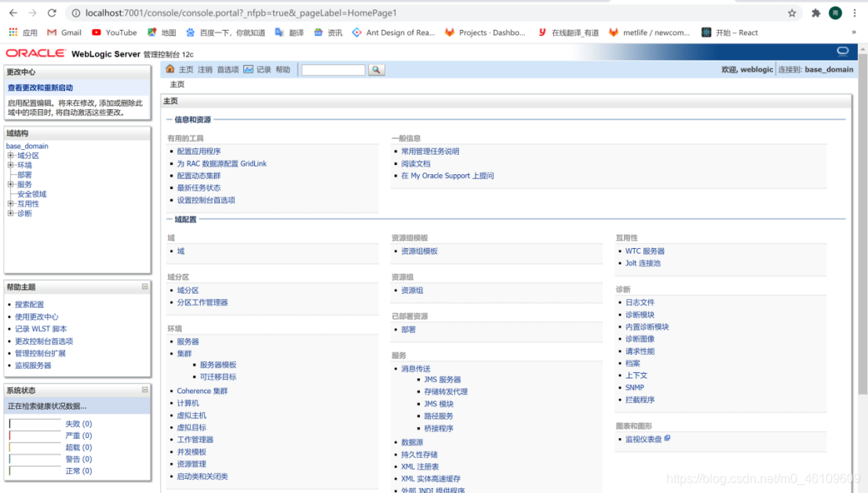Select 部署 in the domain tree
Image resolution: width=868 pixels, height=493 pixels.
(x=24, y=175)
